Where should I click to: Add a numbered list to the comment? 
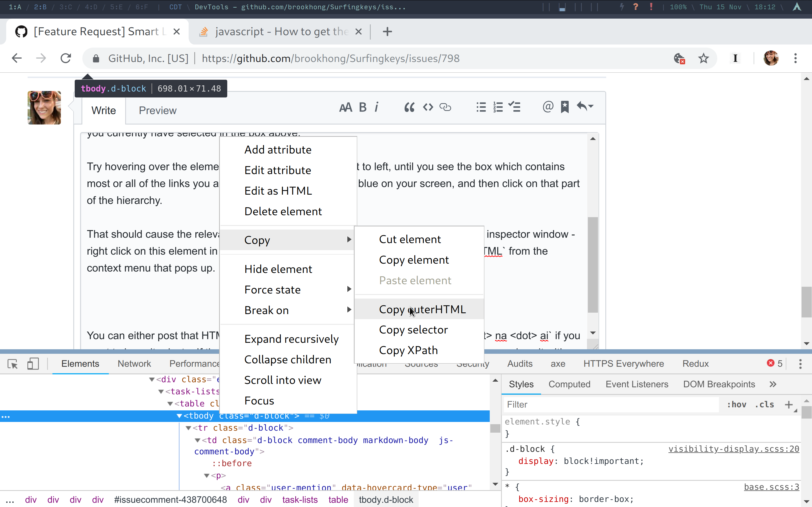[x=498, y=107]
